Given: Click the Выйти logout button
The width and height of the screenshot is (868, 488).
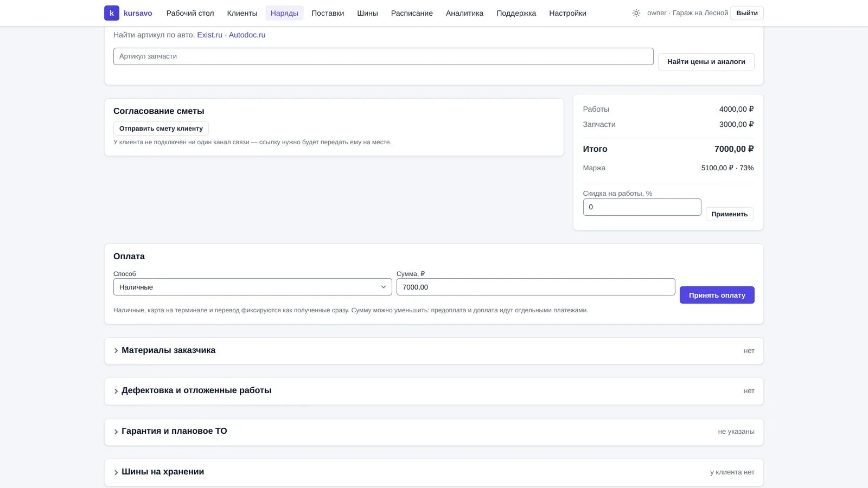Looking at the screenshot, I should click(x=746, y=13).
